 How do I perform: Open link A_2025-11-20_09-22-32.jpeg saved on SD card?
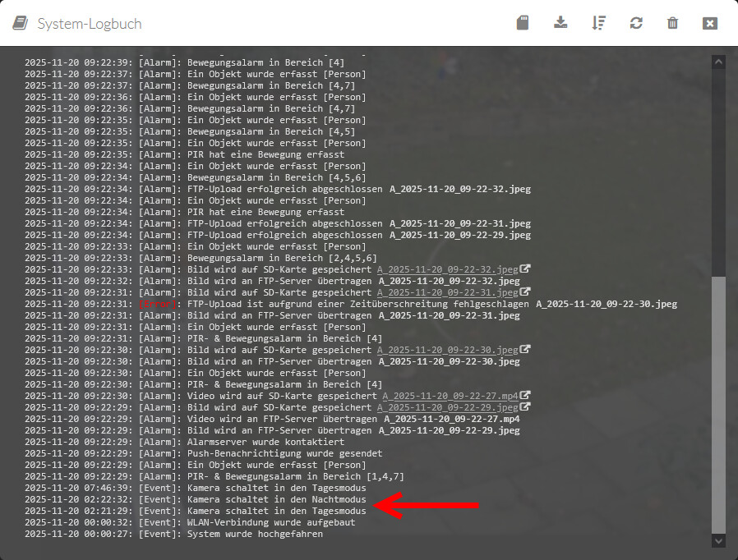point(448,269)
